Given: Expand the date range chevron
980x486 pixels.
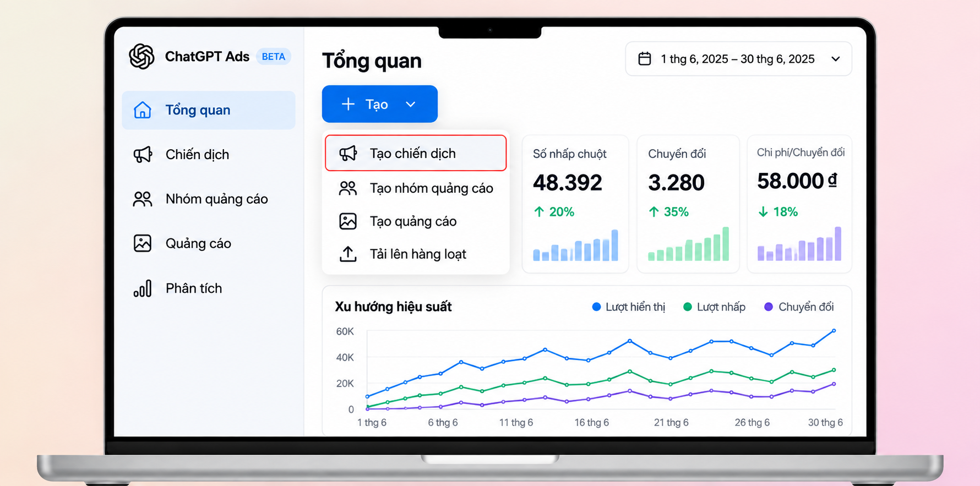Looking at the screenshot, I should (x=836, y=59).
